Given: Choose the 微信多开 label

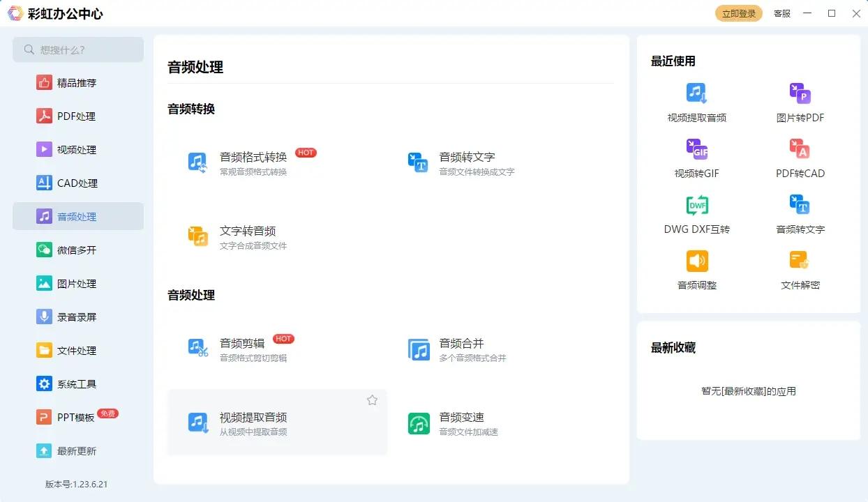Looking at the screenshot, I should point(77,250).
